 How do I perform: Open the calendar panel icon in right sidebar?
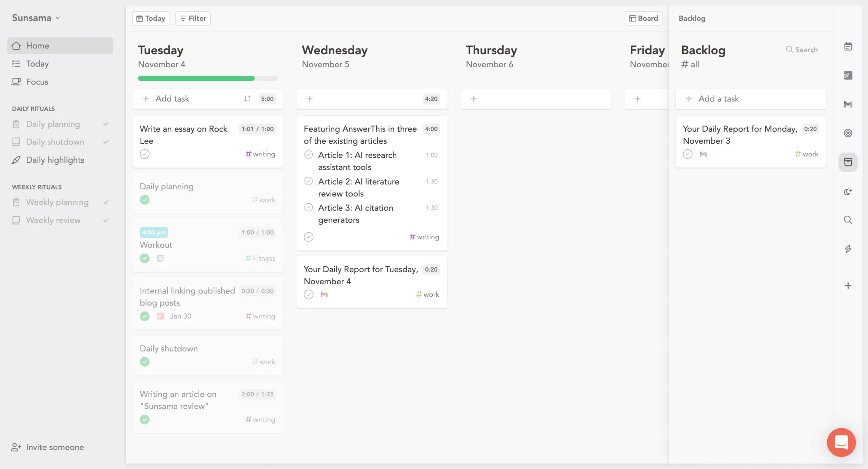(848, 46)
